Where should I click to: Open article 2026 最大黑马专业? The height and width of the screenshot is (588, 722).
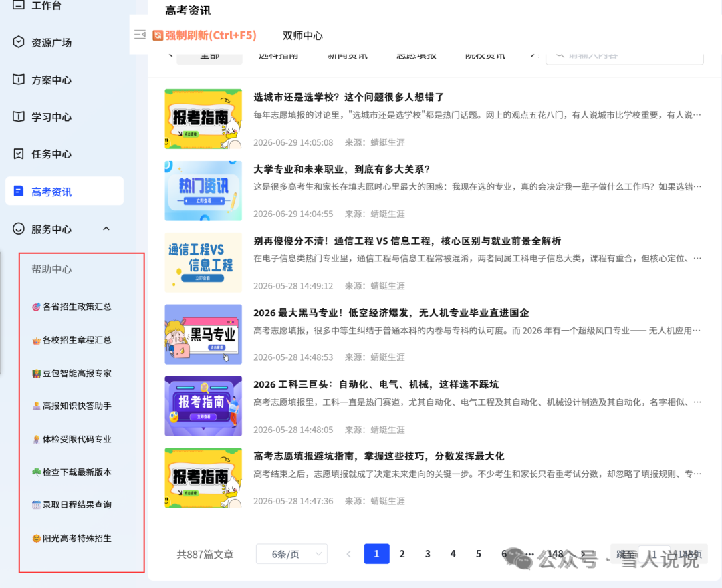391,313
